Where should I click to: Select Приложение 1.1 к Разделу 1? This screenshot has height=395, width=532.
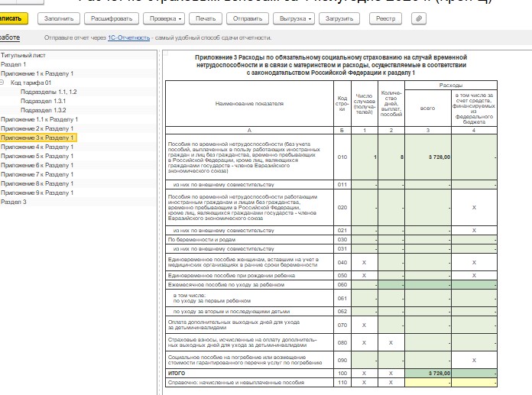point(39,119)
